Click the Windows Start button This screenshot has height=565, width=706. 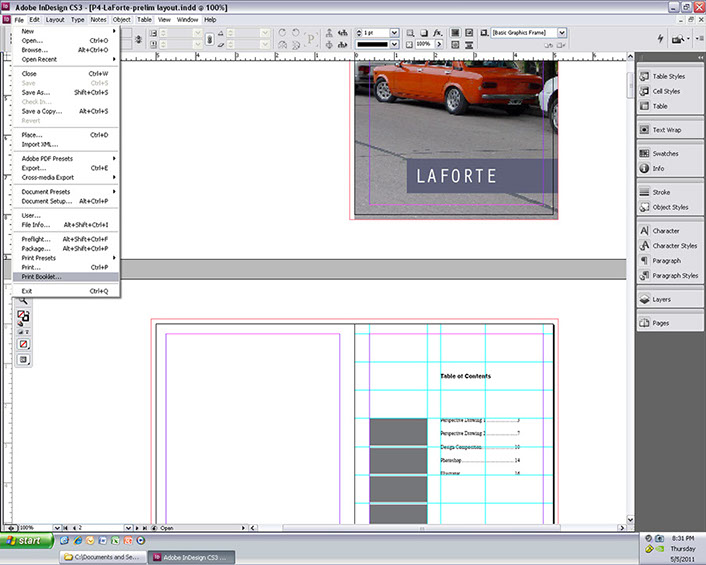pyautogui.click(x=27, y=541)
